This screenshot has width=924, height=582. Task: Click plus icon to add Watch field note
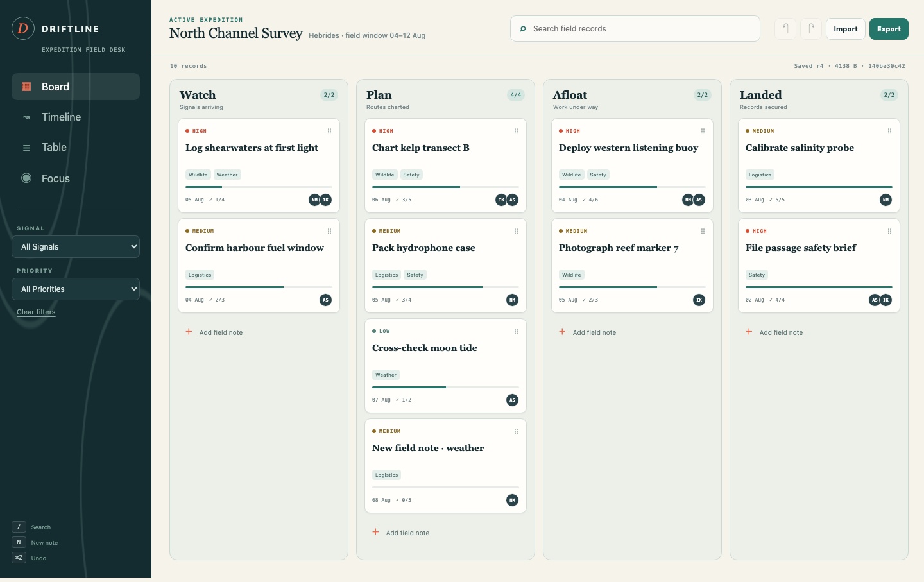189,332
